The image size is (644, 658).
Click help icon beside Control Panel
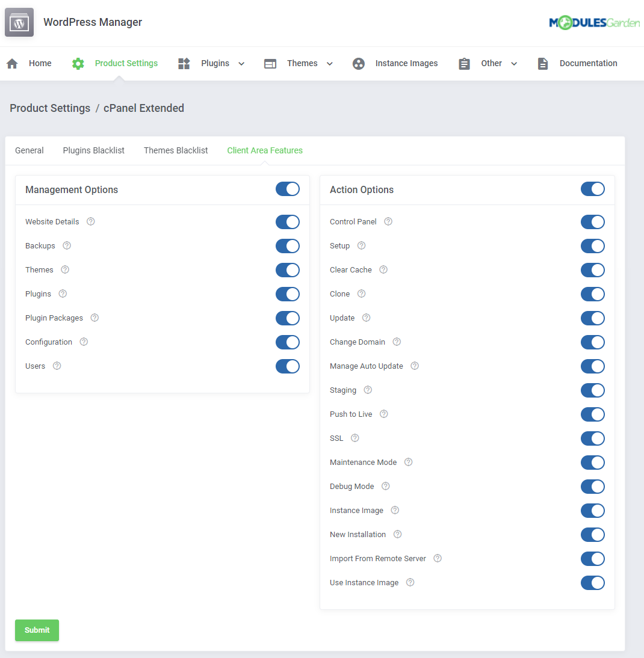(388, 221)
